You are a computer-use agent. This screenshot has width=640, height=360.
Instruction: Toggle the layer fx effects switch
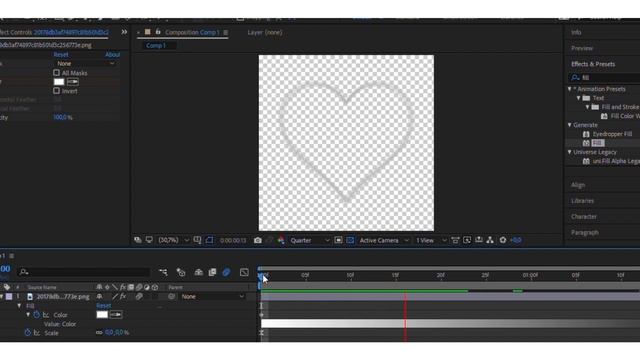pos(123,297)
